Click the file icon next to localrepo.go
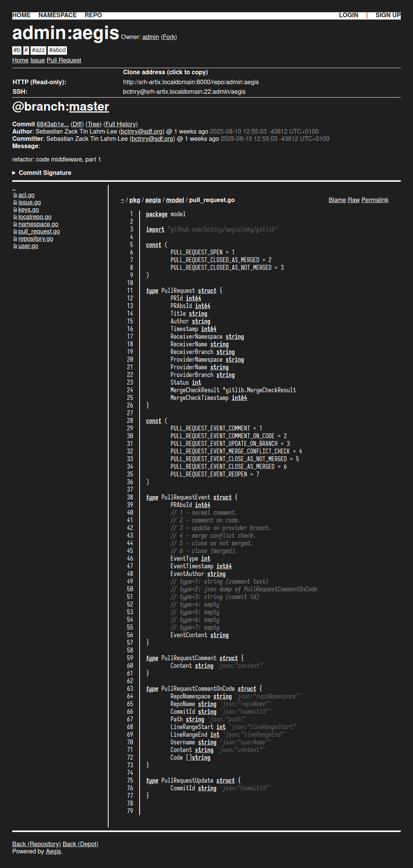This screenshot has height=868, width=413. (x=15, y=217)
